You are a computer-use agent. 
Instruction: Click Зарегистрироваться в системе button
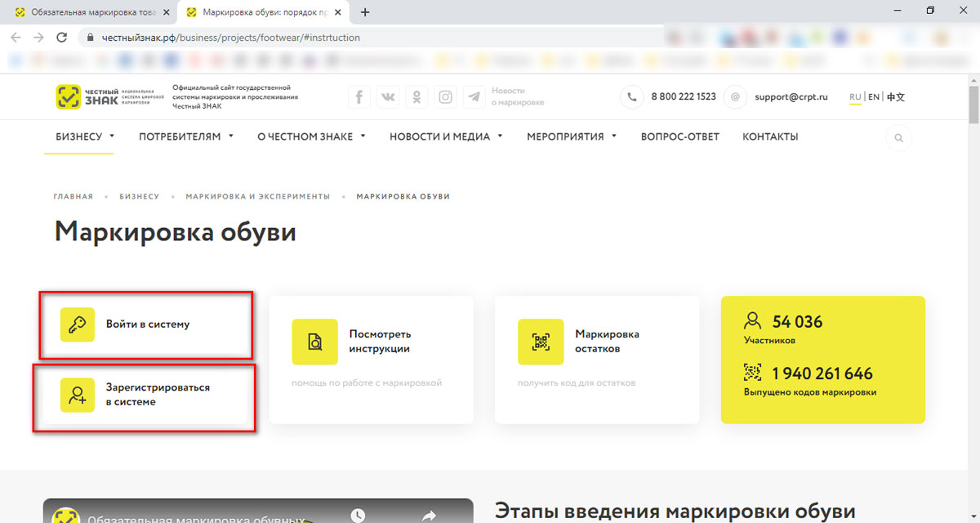[145, 396]
